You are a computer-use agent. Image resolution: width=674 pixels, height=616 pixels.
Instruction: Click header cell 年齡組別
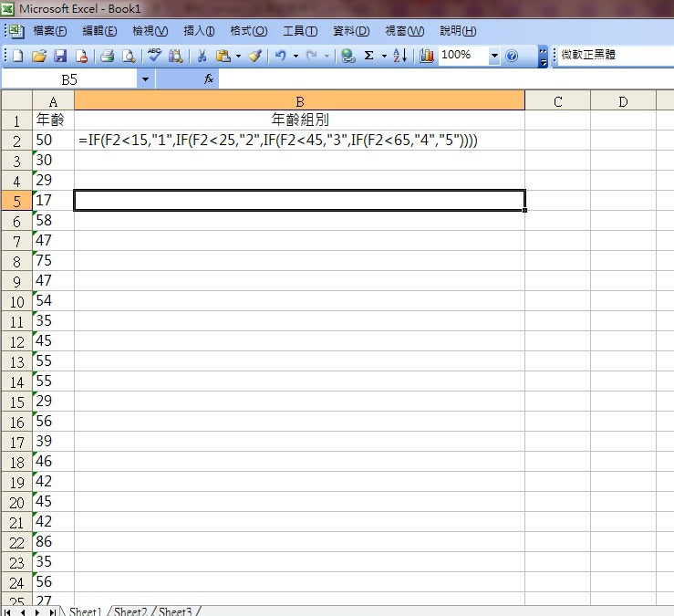coord(299,120)
